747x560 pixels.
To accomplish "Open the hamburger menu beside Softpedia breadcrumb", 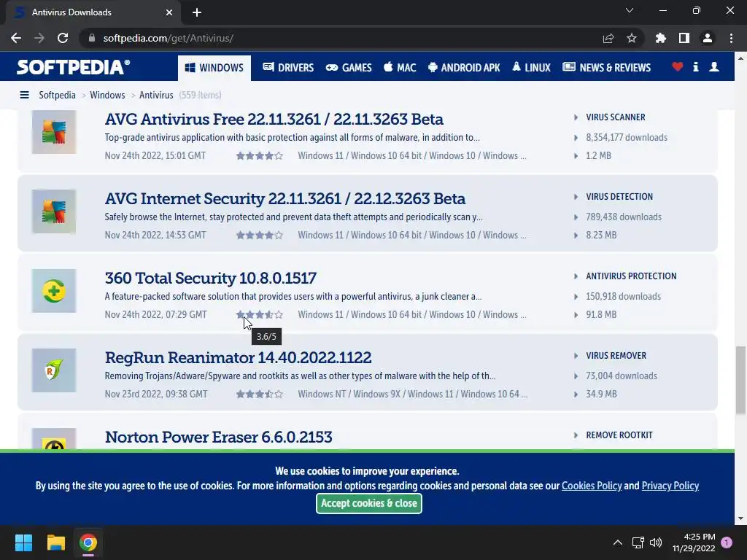I will coord(24,96).
